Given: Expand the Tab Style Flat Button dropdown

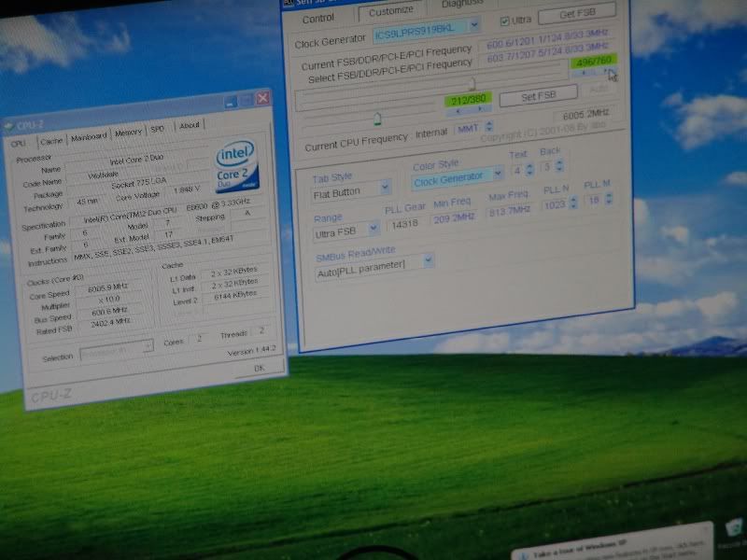Looking at the screenshot, I should (384, 189).
